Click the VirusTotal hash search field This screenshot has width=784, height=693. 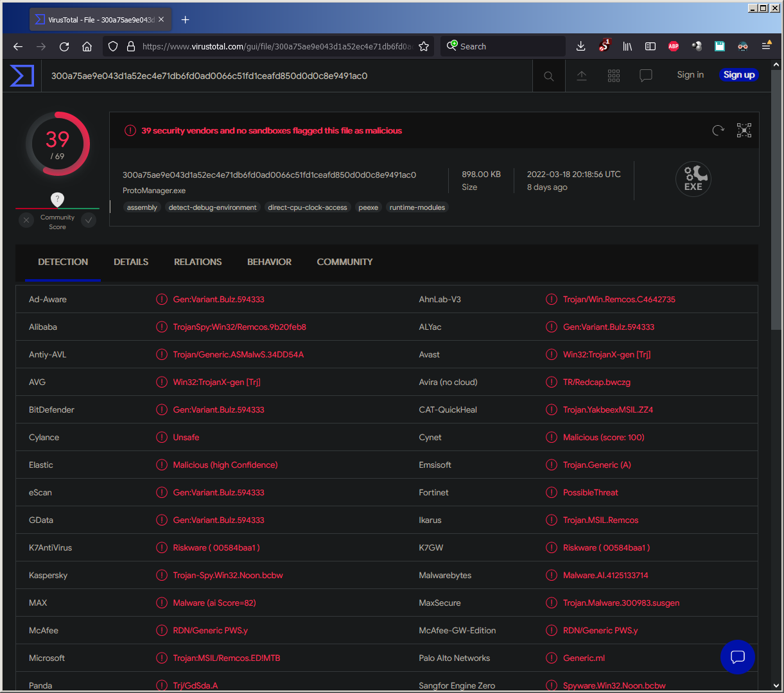click(x=287, y=76)
